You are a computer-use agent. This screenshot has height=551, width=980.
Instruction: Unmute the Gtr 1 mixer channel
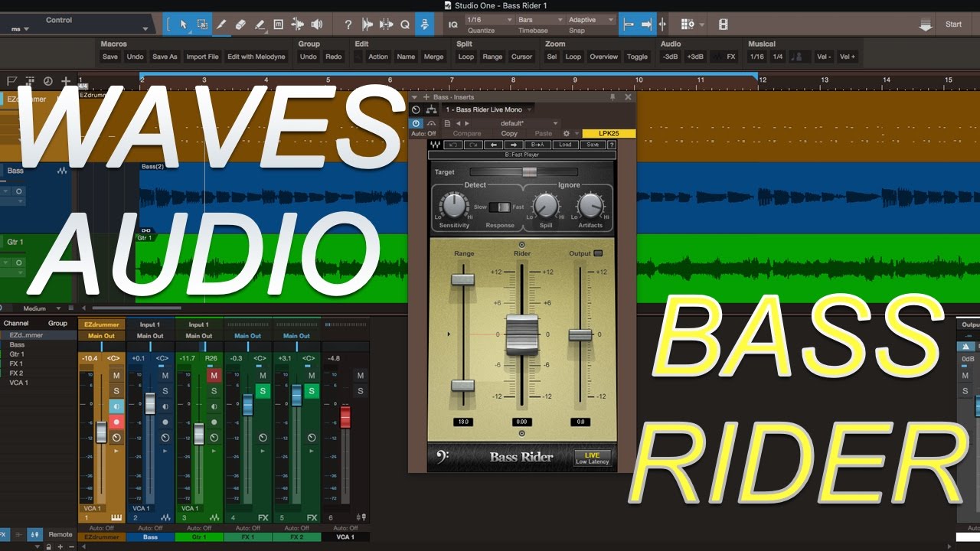click(x=214, y=376)
